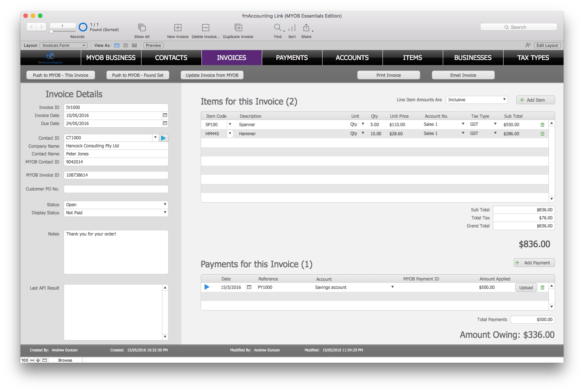The image size is (584, 392).
Task: Go to next record arrow
Action: tap(41, 26)
